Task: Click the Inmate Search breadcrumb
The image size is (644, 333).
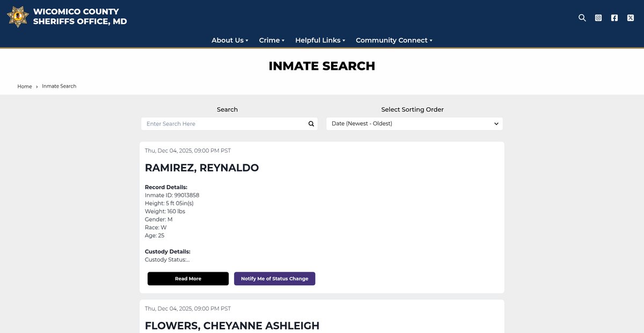Action: coord(59,86)
